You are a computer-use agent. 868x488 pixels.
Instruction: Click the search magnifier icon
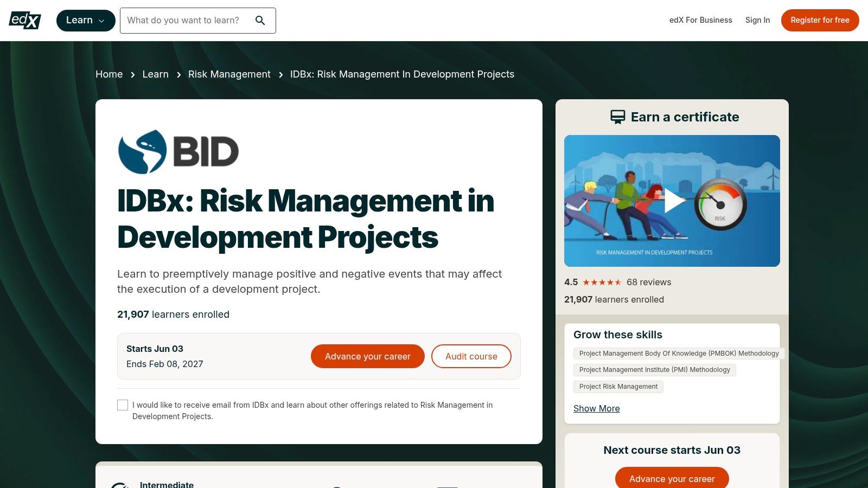point(260,21)
